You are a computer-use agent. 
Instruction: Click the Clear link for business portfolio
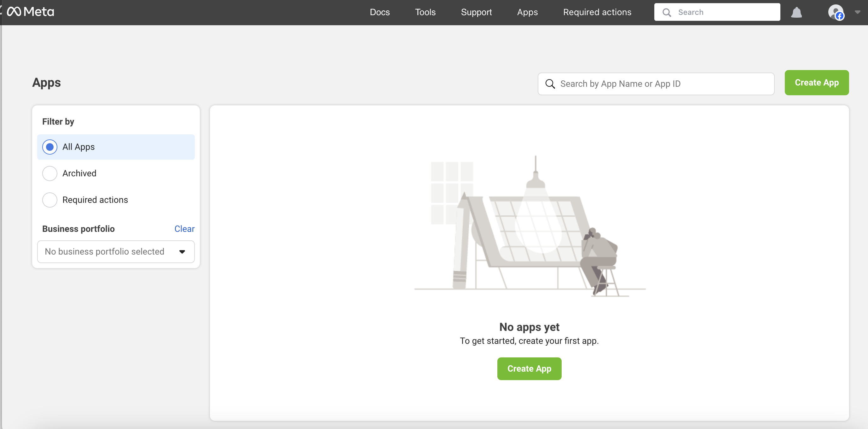coord(184,229)
